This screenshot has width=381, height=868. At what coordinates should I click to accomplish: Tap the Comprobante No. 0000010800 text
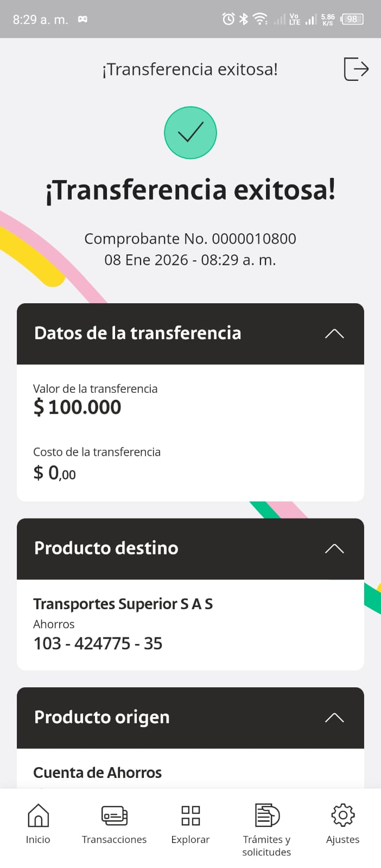[190, 239]
